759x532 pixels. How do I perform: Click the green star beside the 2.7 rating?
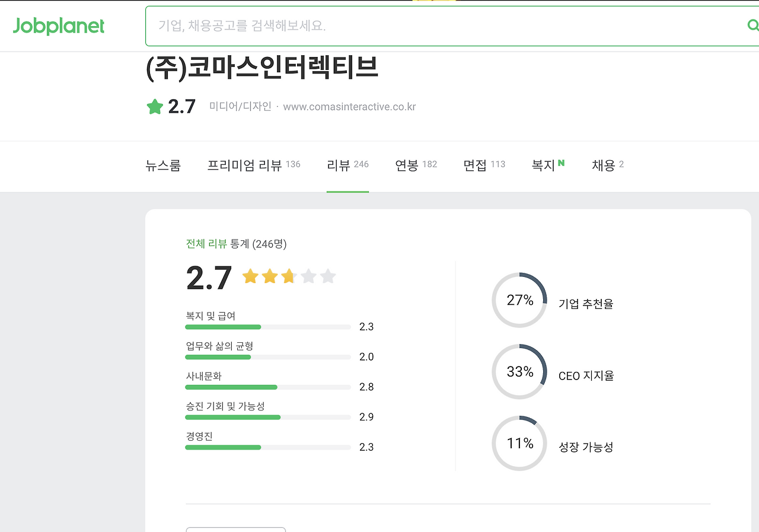pos(154,105)
